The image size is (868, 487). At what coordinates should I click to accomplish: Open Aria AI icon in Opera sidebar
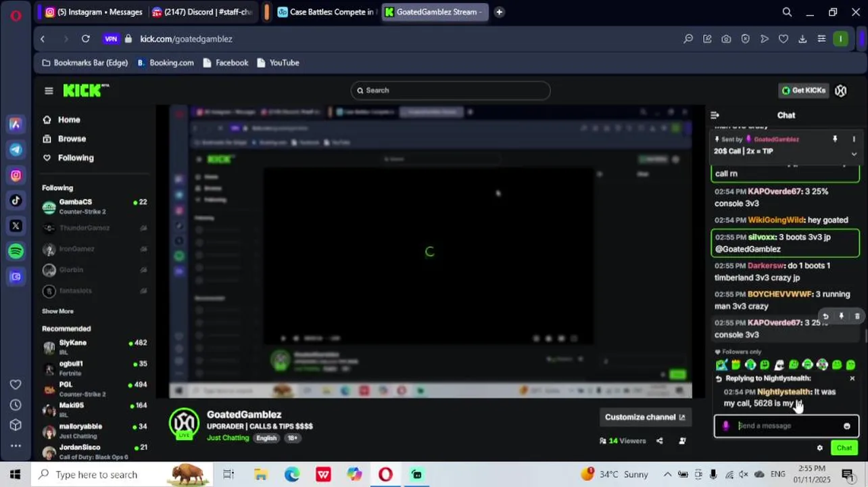pos(16,124)
